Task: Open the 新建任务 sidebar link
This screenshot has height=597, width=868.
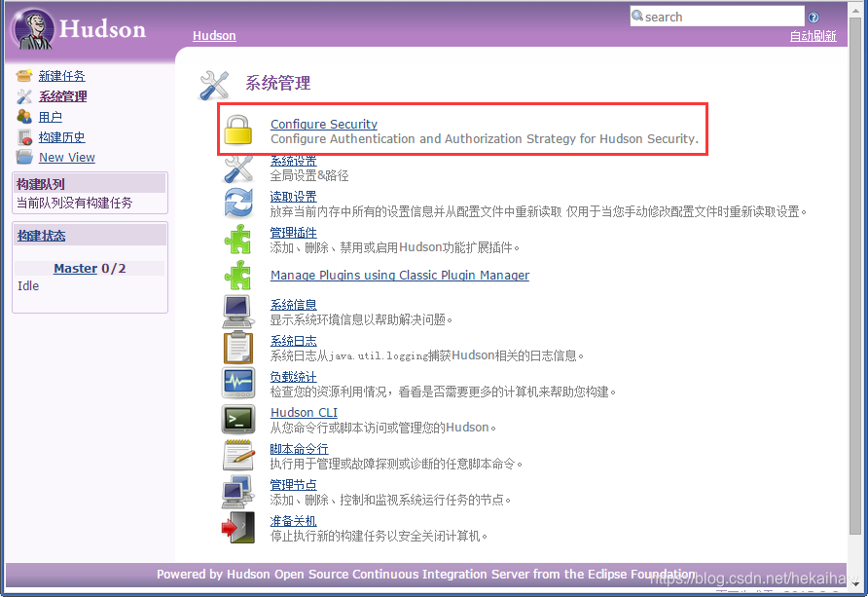Action: click(61, 76)
